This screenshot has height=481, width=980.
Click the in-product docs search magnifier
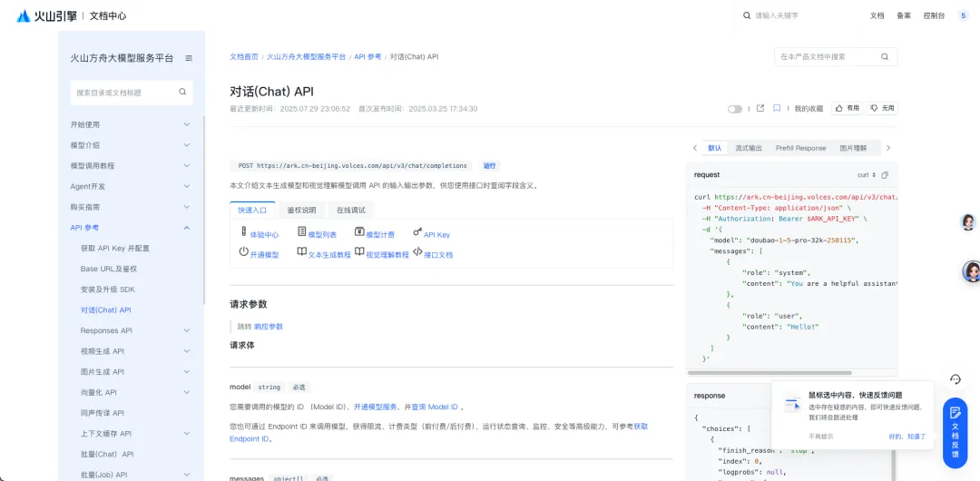[x=885, y=56]
